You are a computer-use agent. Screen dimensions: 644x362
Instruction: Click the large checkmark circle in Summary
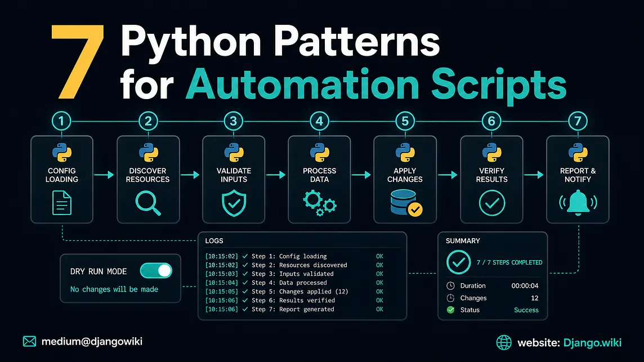click(x=458, y=262)
